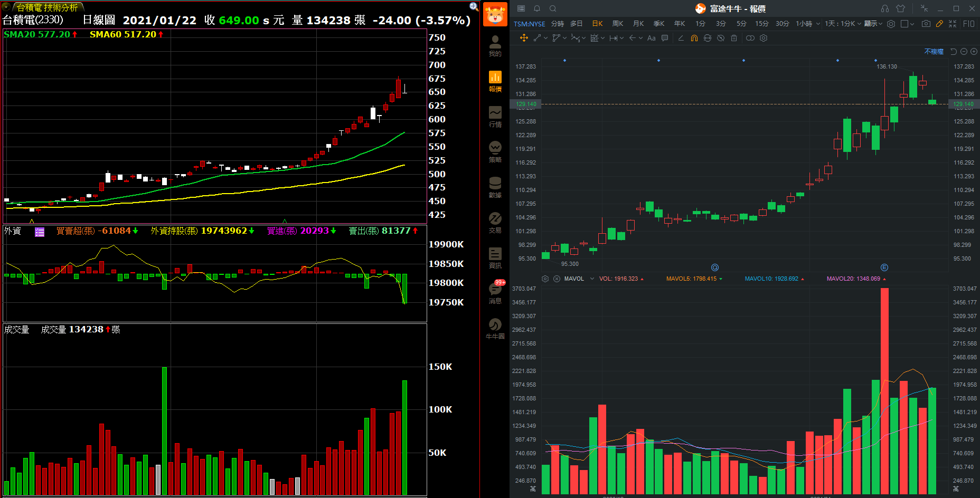Image resolution: width=980 pixels, height=498 pixels.
Task: Select the Aa text annotation tool
Action: click(652, 38)
